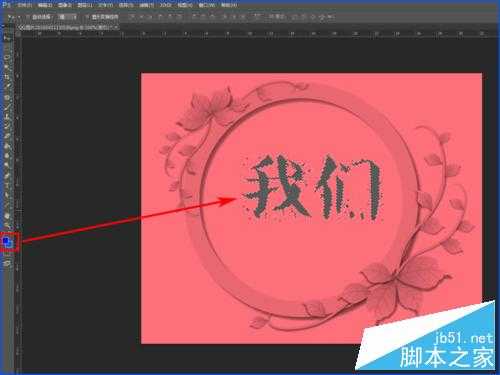The image size is (500, 375).
Task: Select the Shape tool
Action: (x=7, y=204)
